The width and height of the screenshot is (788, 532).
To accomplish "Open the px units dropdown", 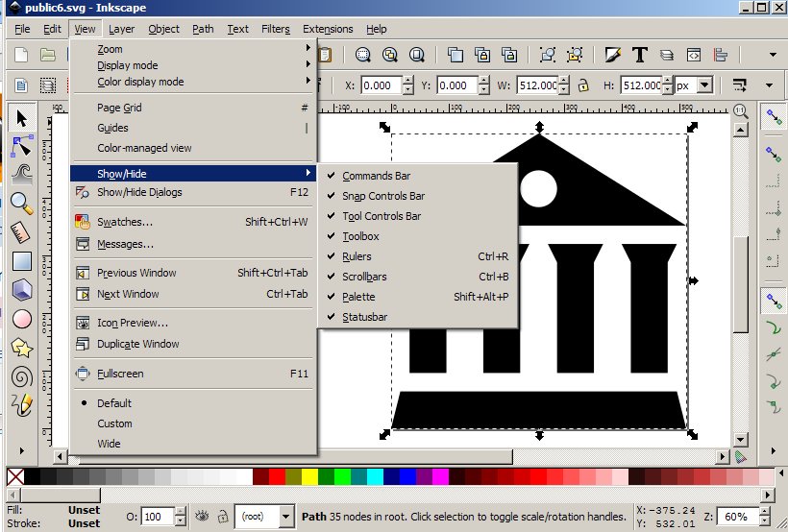I will click(704, 85).
